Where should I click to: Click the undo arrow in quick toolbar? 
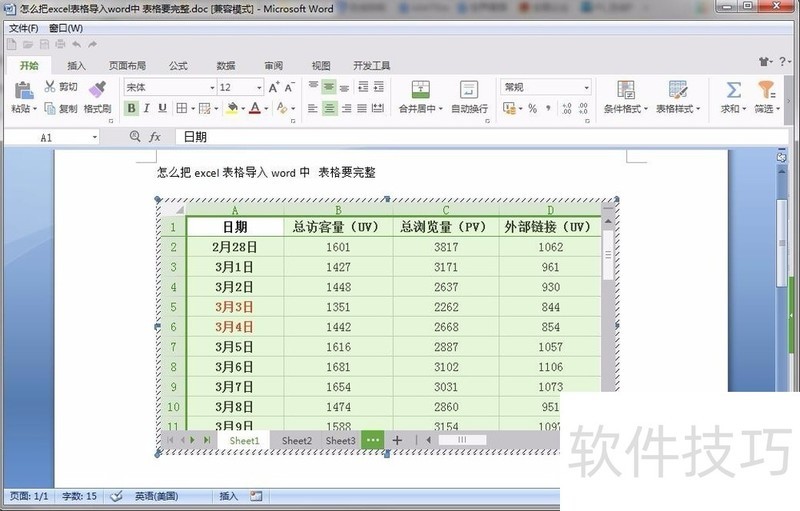pos(77,44)
